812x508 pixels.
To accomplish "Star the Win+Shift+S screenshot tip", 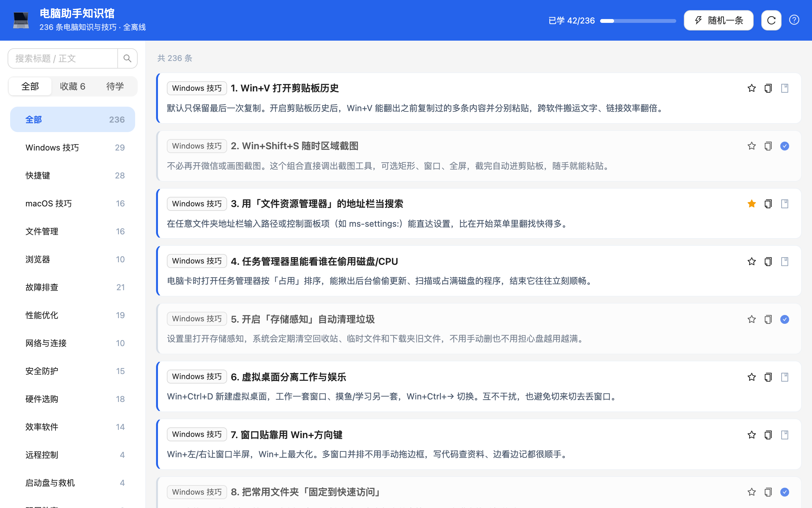I will [752, 146].
